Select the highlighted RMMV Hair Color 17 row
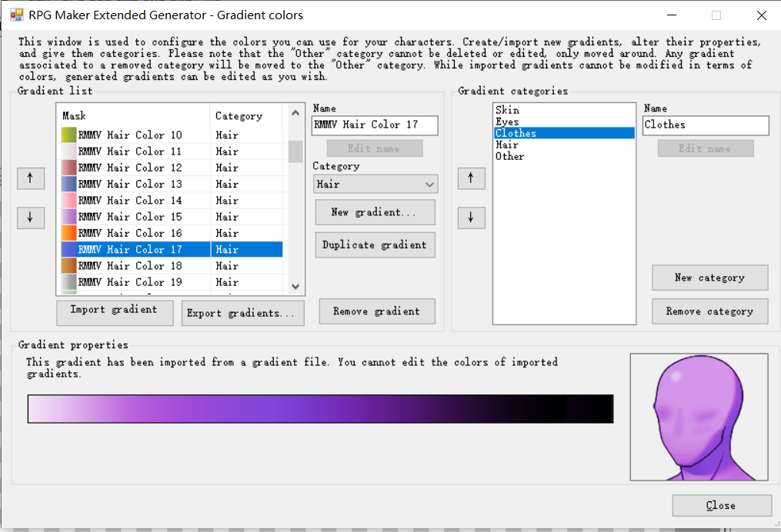 click(172, 249)
